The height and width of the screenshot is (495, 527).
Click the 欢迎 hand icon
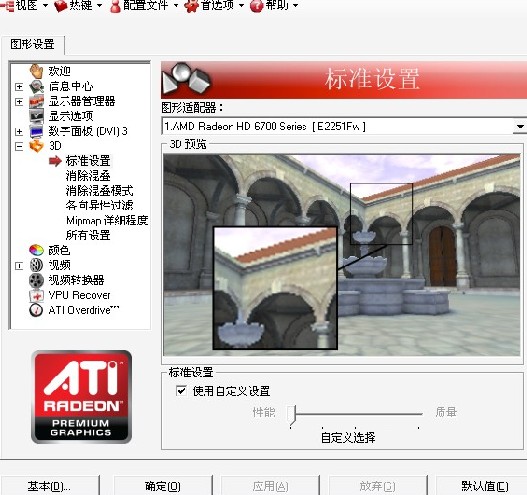pyautogui.click(x=36, y=71)
